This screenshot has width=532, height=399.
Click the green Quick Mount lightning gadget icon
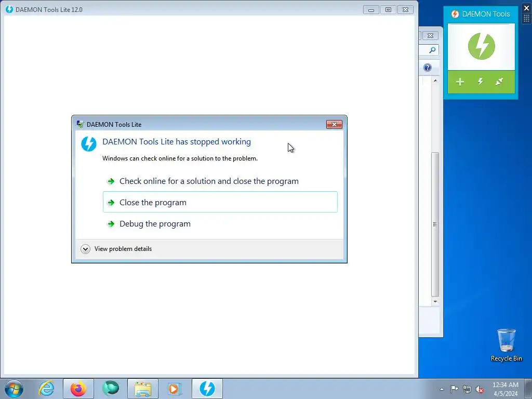[481, 46]
